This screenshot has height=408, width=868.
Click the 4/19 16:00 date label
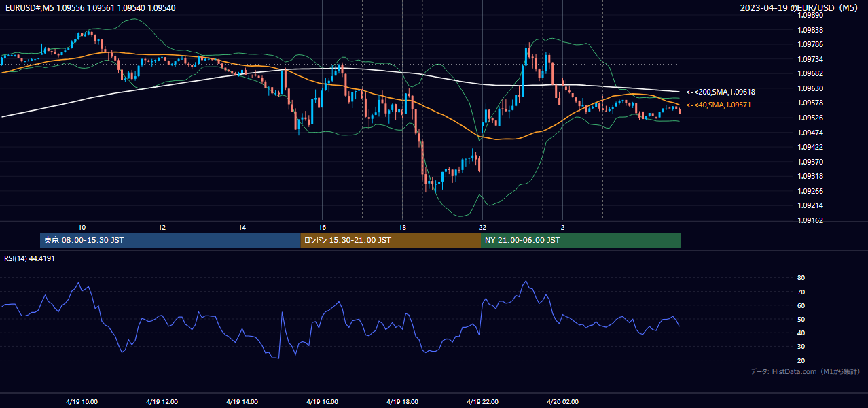tap(322, 401)
